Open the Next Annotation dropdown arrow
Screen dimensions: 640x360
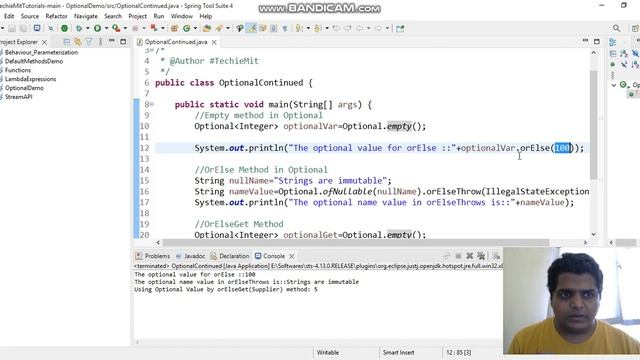[308, 28]
